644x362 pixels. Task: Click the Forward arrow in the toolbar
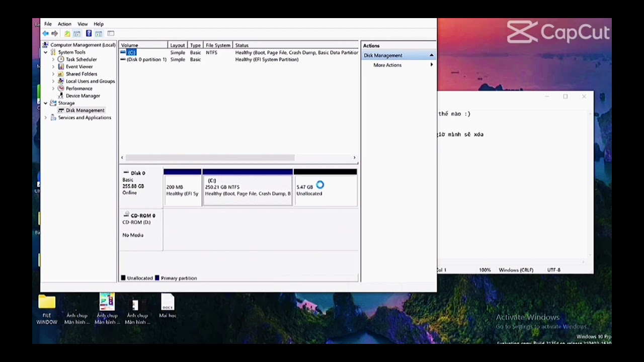(54, 34)
